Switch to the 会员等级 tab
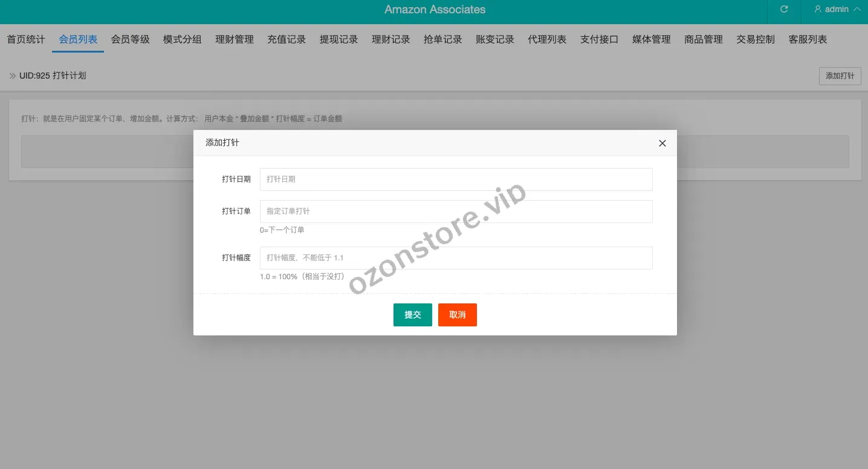Viewport: 868px width, 469px height. click(x=130, y=40)
